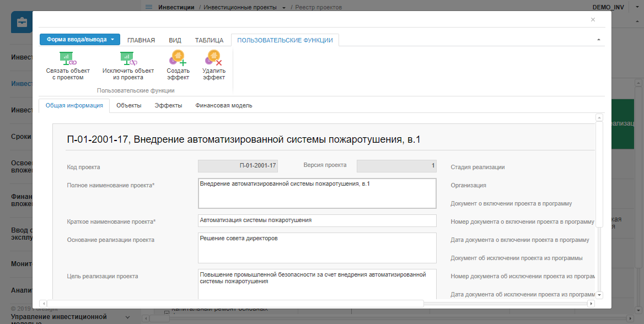Click the form's horizontal scrollbar right arrow
This screenshot has width=644, height=324.
pyautogui.click(x=591, y=304)
